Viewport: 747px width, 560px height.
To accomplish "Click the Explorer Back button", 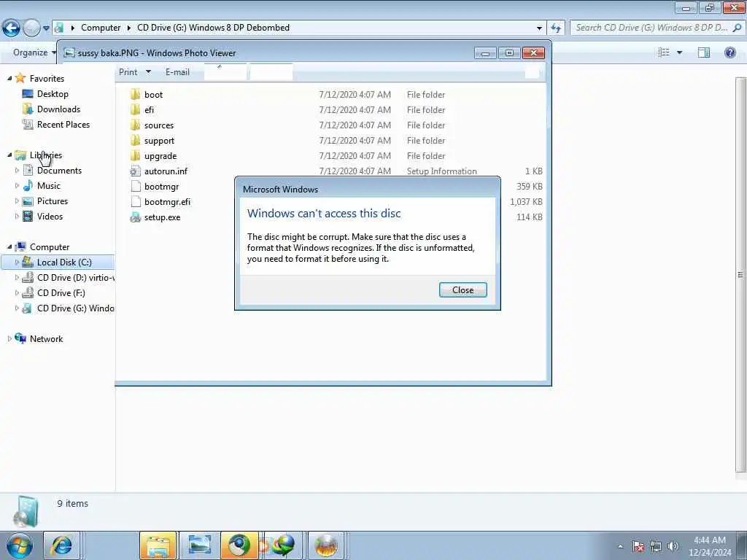I will (11, 28).
